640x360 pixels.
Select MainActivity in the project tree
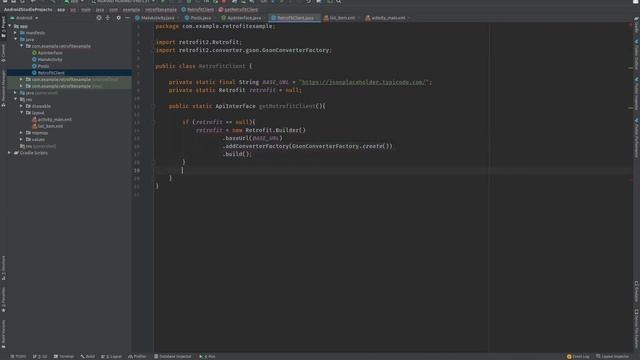click(47, 60)
